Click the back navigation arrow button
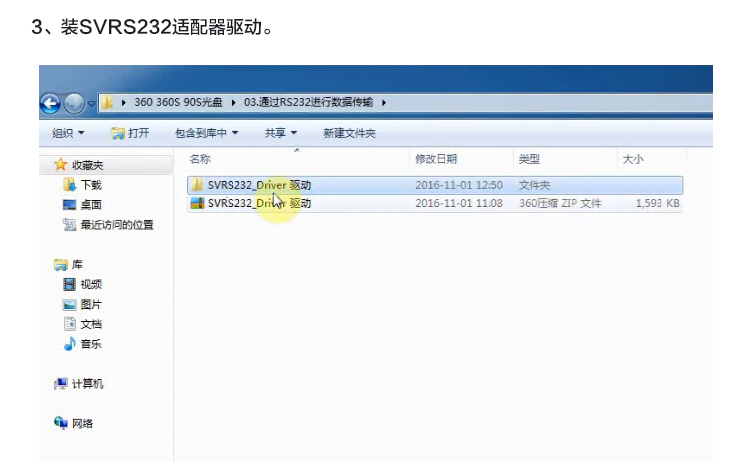The height and width of the screenshot is (474, 750). pos(50,103)
